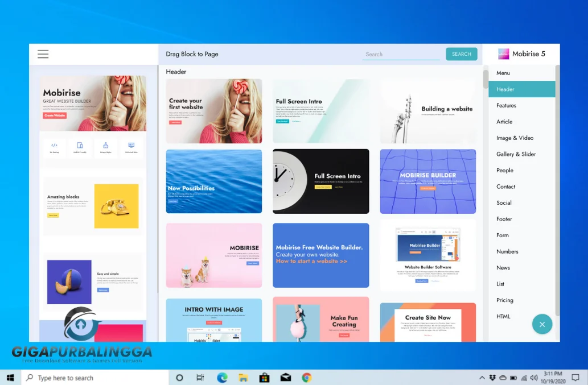Image resolution: width=588 pixels, height=385 pixels.
Task: Open File Explorer from the taskbar
Action: tap(243, 378)
